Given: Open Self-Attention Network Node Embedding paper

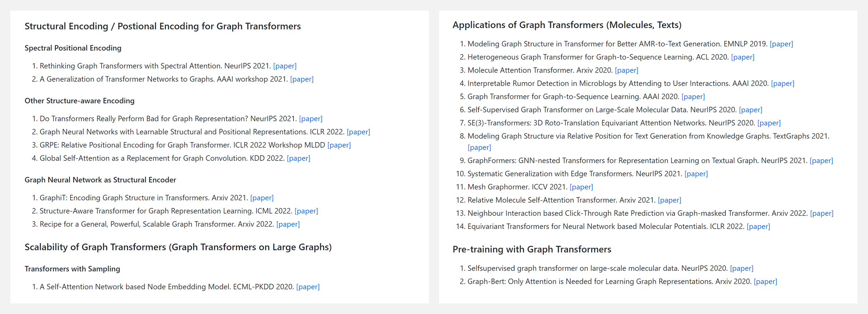Looking at the screenshot, I should click(x=308, y=287).
